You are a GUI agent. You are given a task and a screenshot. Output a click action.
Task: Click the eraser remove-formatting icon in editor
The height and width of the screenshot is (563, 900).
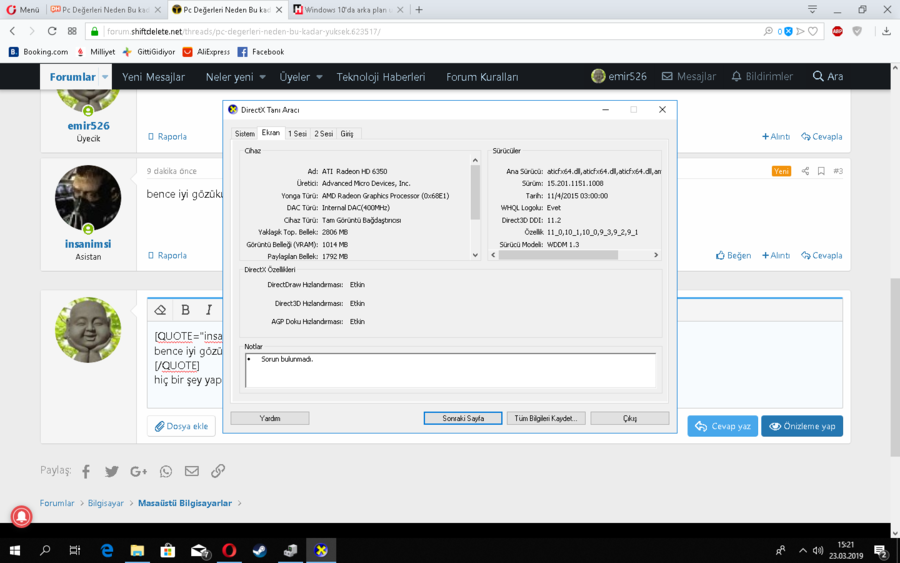click(x=160, y=310)
